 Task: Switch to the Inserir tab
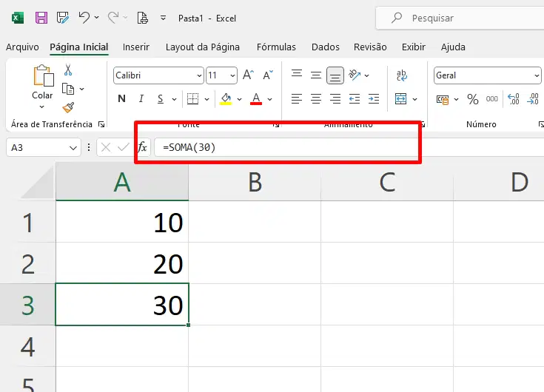[x=136, y=47]
